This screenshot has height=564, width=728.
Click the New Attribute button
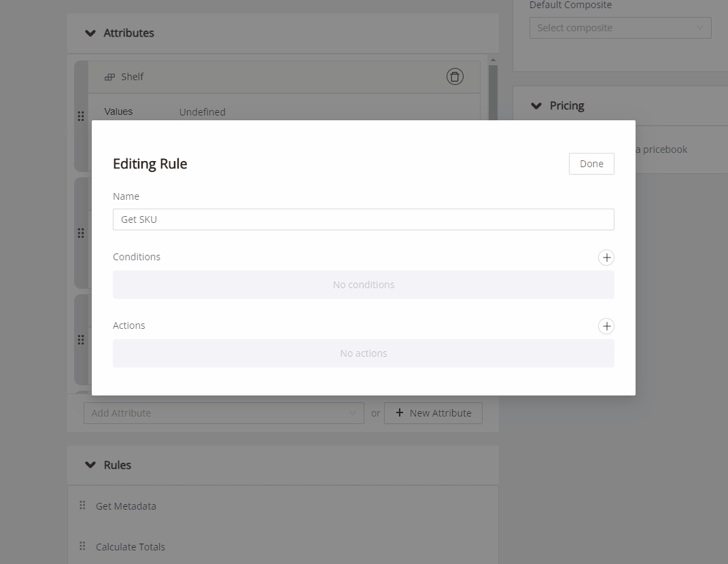point(433,413)
